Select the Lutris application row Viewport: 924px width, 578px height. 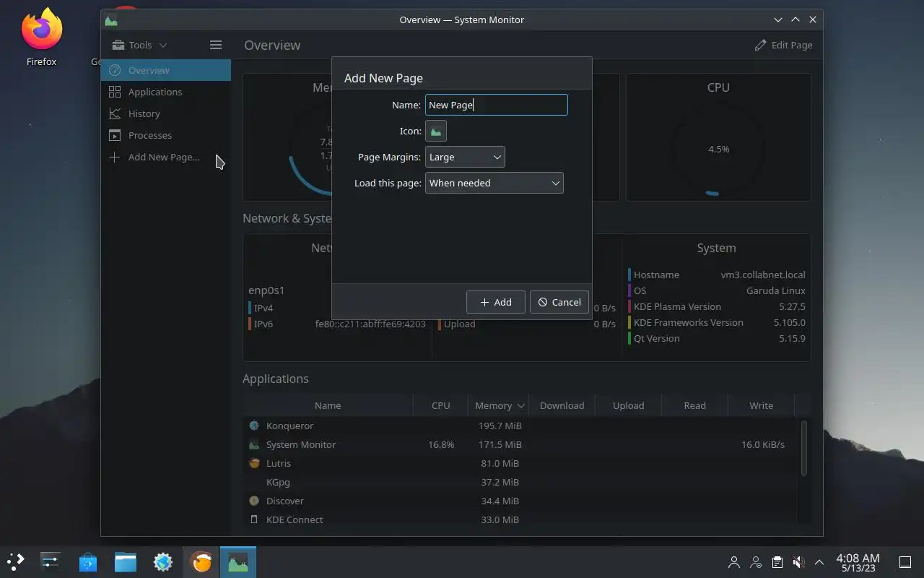(x=520, y=463)
